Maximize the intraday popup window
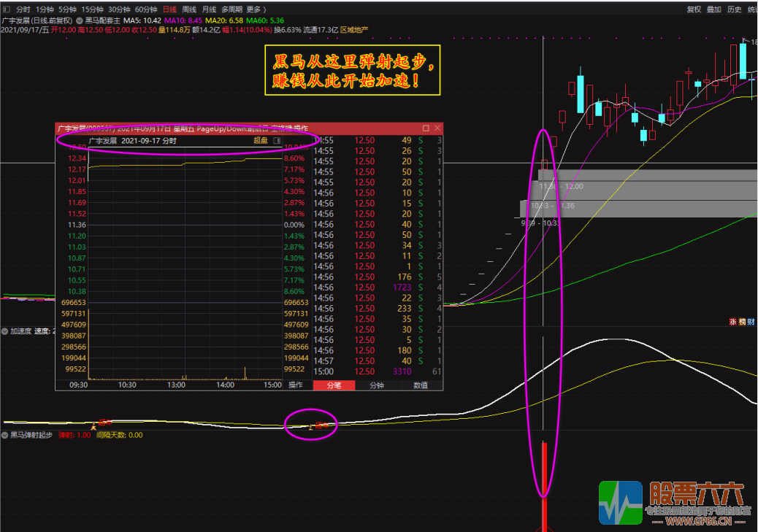This screenshot has height=532, width=758. tap(426, 128)
